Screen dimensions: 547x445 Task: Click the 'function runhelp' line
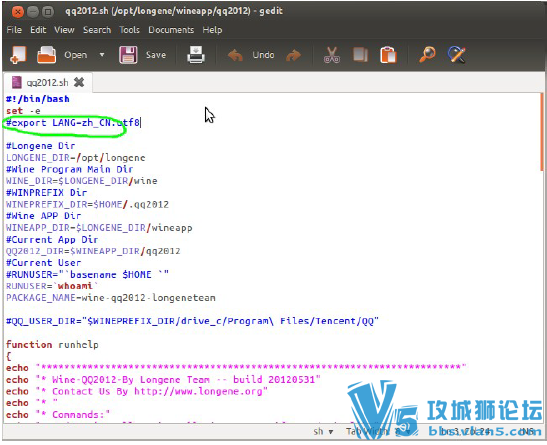(x=52, y=344)
